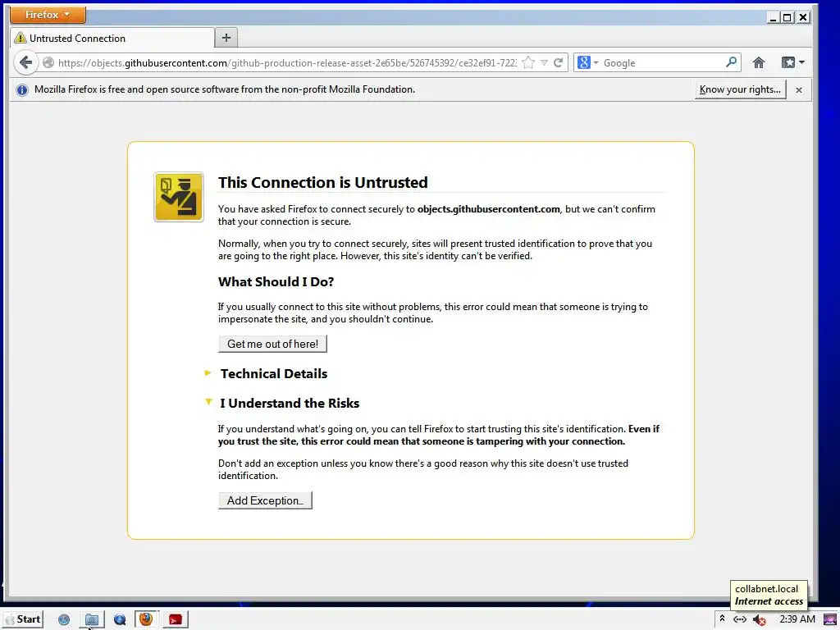This screenshot has height=630, width=840.
Task: Select the Untrusted Connection tab
Action: tap(112, 38)
